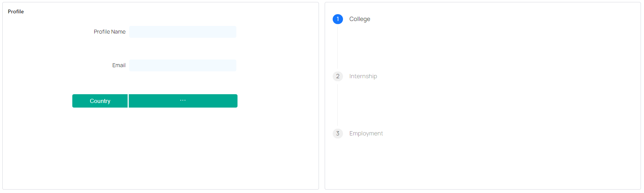Click blank area right of the College step
Viewport: 644px width, 193px height.
click(496, 19)
